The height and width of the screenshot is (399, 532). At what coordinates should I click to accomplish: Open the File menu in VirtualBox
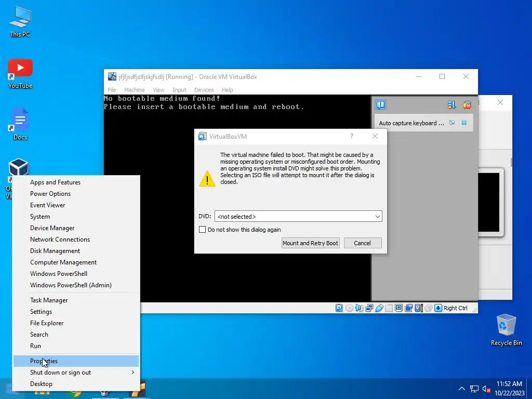112,90
